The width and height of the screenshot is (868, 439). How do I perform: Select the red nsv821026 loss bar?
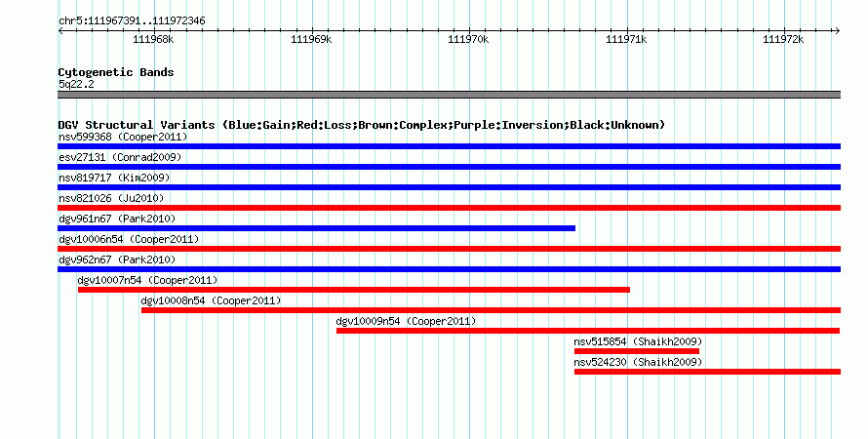449,208
